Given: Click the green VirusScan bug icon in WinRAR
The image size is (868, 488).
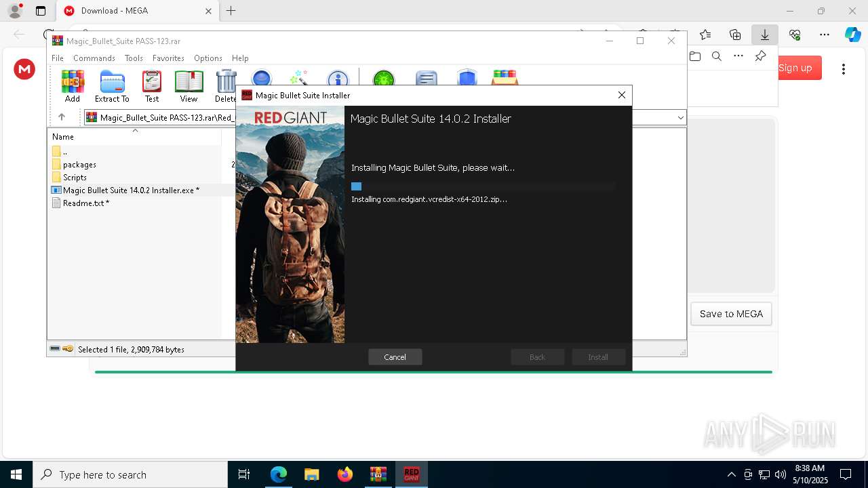Looking at the screenshot, I should click(384, 77).
